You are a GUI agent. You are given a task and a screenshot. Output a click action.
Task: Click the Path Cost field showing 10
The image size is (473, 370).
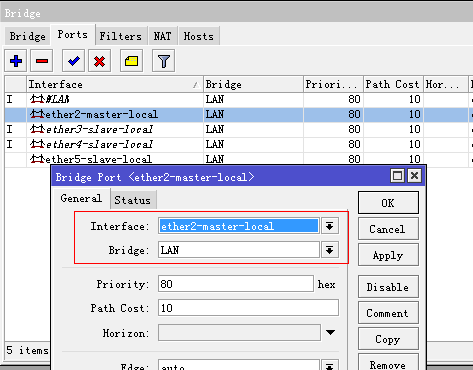pos(248,308)
